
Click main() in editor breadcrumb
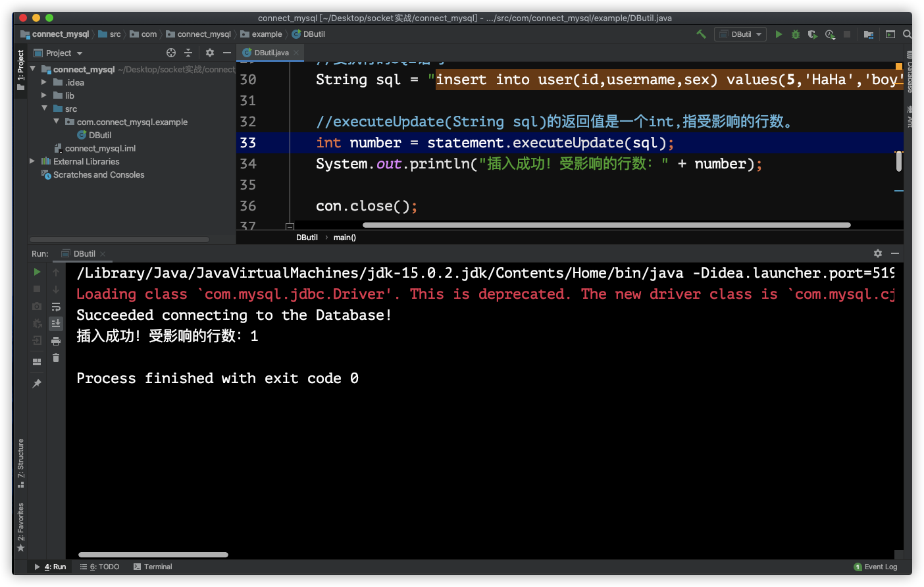coord(344,238)
